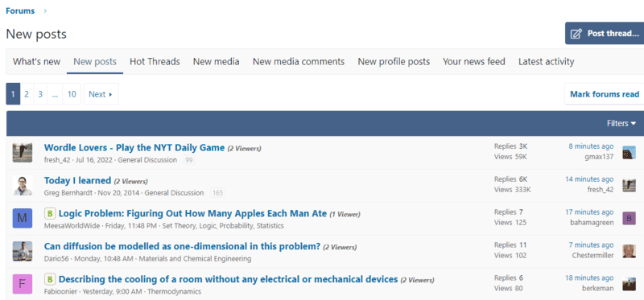
Task: Click the blue M avatar of MeesaWorldWide
Action: coord(23,218)
